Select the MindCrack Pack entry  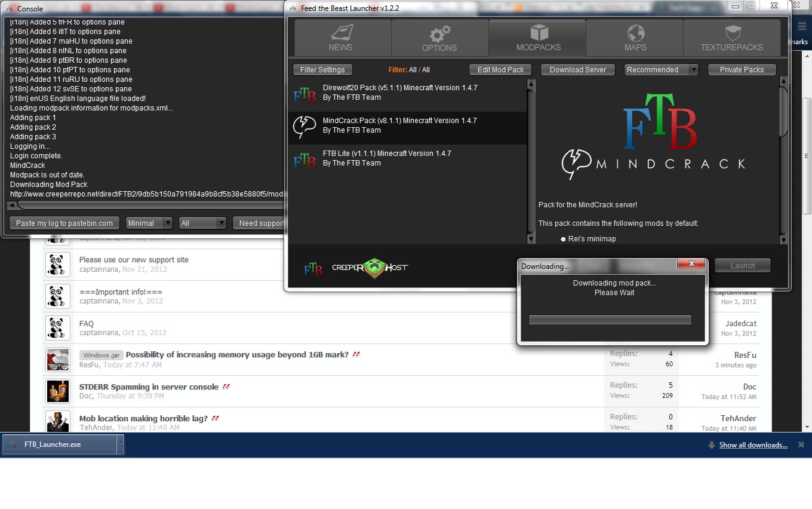[408, 128]
